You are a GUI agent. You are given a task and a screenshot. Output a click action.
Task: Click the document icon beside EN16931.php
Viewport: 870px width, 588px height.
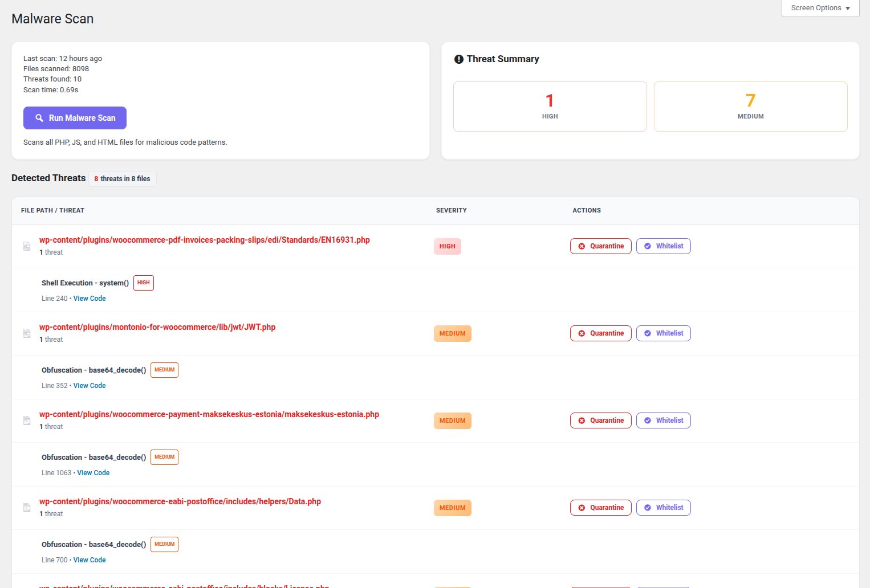click(26, 246)
